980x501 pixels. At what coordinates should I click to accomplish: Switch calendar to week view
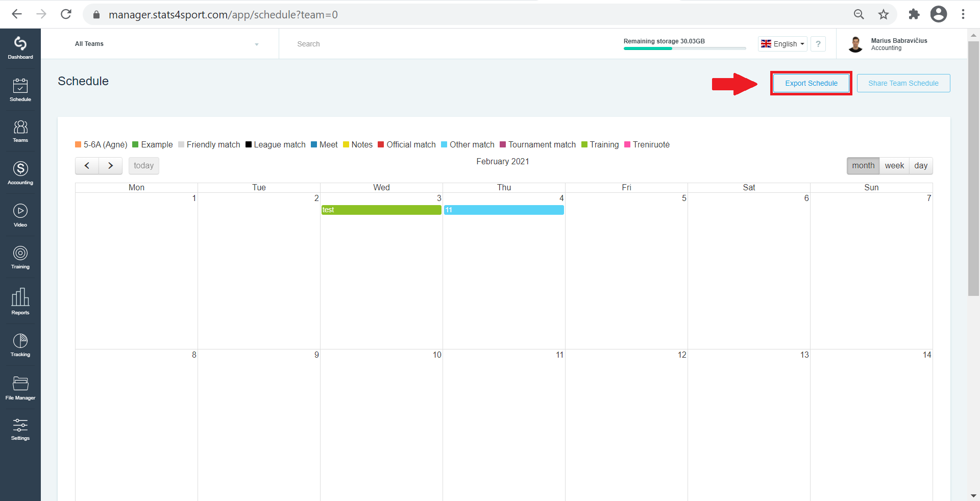click(894, 166)
